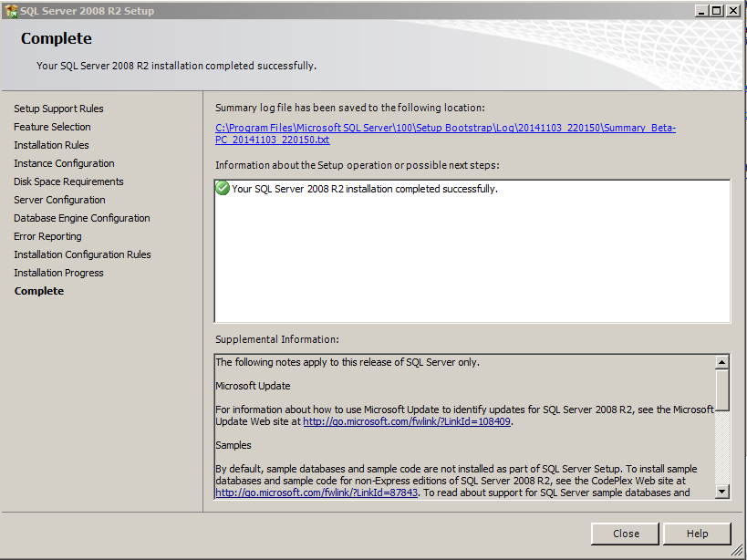Select the Instance Configuration step
The width and height of the screenshot is (747, 560).
[x=65, y=163]
